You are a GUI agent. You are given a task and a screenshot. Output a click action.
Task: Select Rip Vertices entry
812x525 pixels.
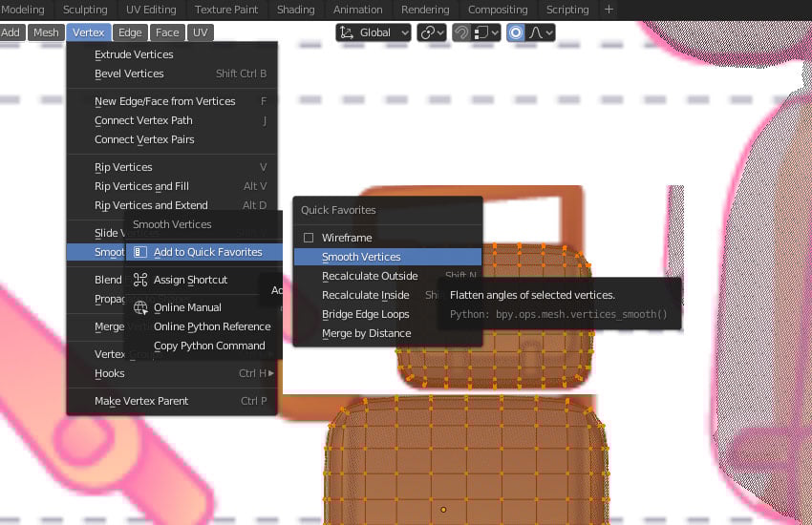pyautogui.click(x=172, y=167)
